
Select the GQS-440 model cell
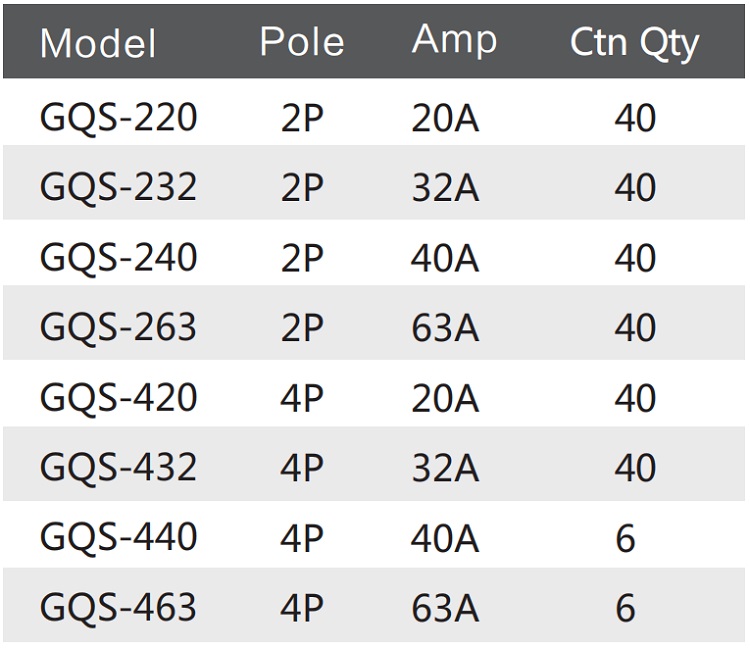pyautogui.click(x=118, y=538)
